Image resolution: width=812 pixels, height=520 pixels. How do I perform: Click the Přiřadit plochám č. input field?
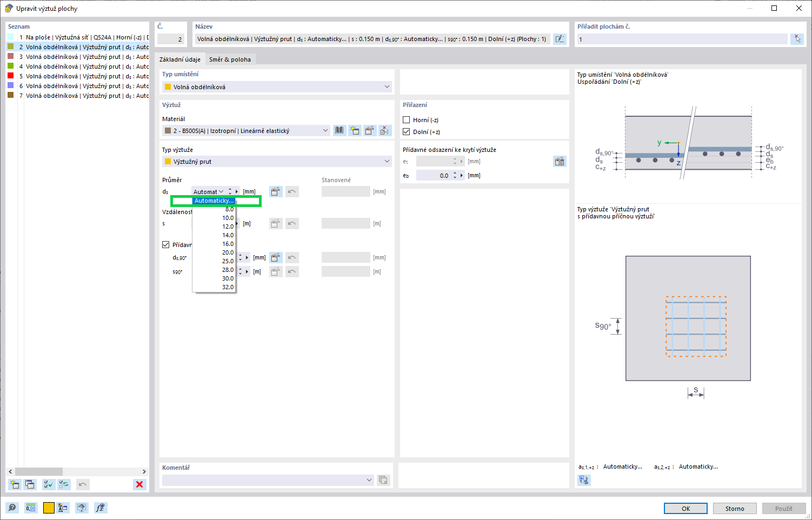pos(682,39)
